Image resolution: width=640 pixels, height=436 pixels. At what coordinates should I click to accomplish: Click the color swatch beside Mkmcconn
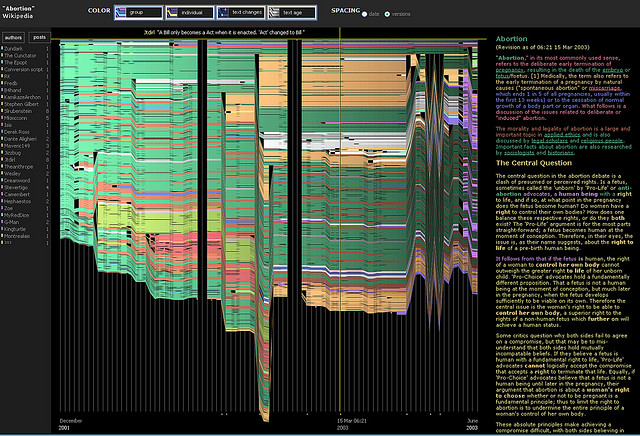(x=2, y=118)
